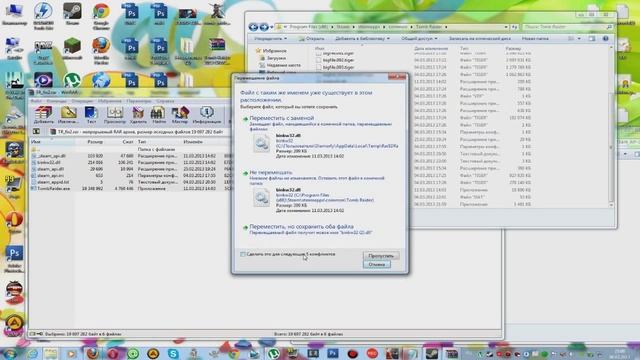The height and width of the screenshot is (360, 640).
Task: Click the Отмена button in the dialog
Action: click(376, 264)
